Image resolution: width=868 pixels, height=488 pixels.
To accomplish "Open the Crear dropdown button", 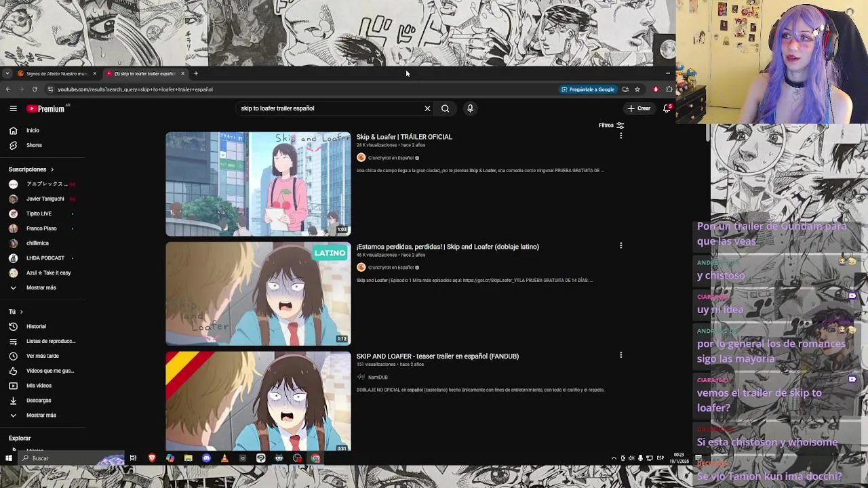I will pos(639,108).
